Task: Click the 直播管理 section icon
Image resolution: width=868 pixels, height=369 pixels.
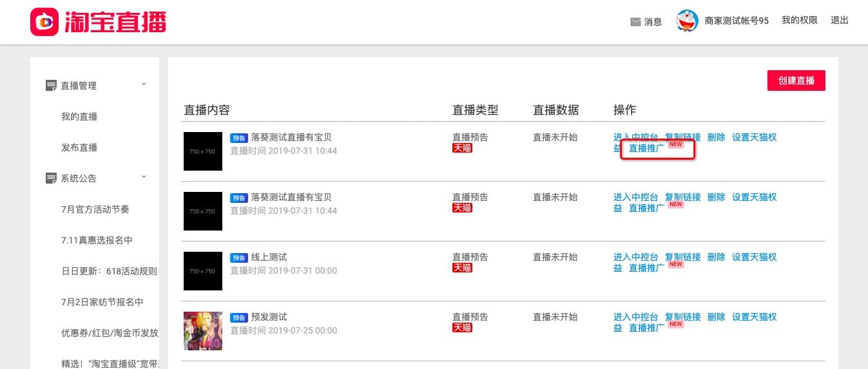Action: coord(51,86)
